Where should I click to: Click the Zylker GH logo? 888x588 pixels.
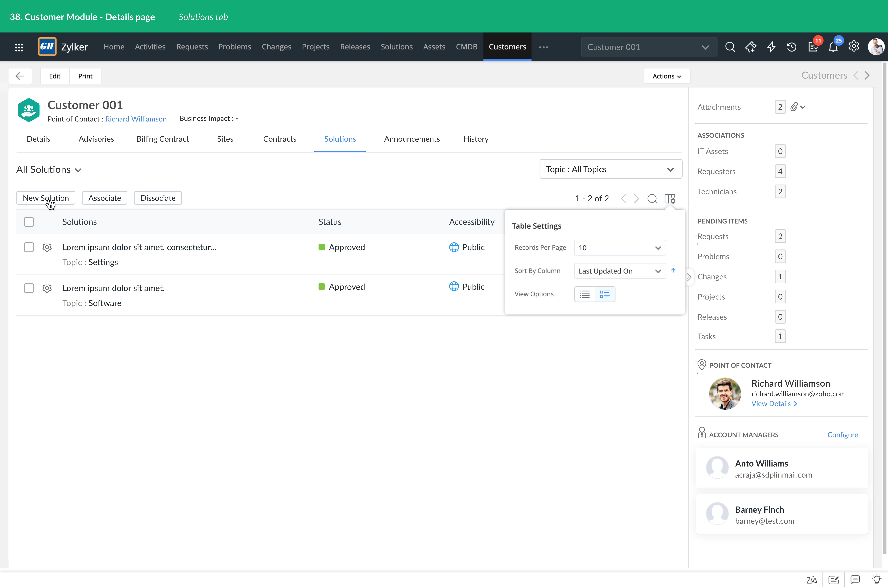click(x=47, y=46)
